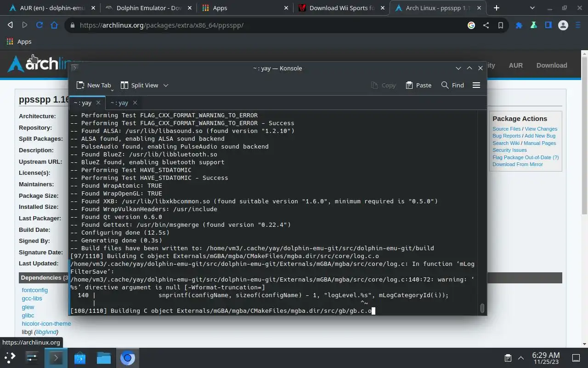588x368 pixels.
Task: Click Konsole icon in taskbar
Action: click(x=56, y=357)
